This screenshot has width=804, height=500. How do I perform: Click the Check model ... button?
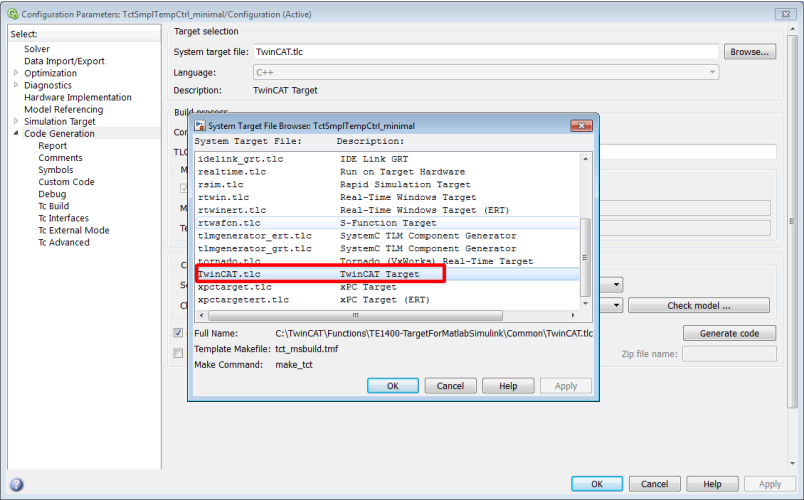[x=698, y=306]
